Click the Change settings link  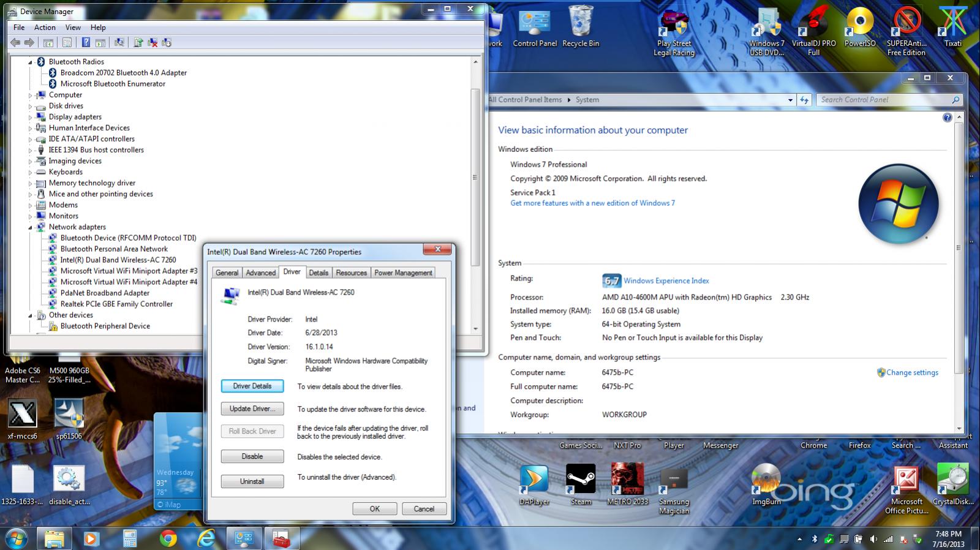tap(912, 372)
